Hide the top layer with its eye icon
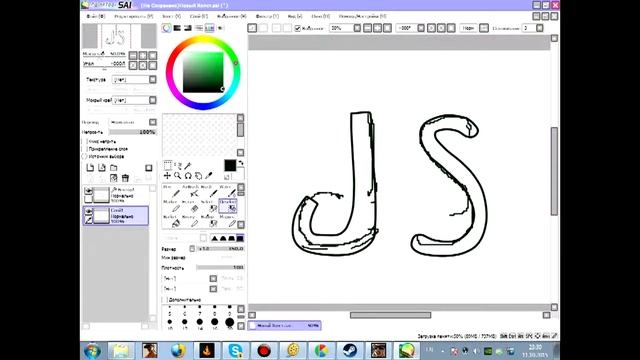 (88, 191)
